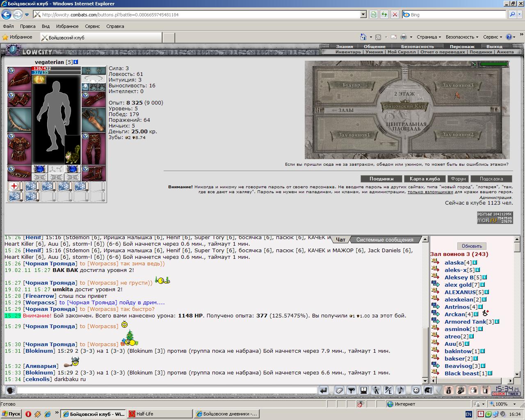Click the red HP bar 126/432
Viewport: 525px width, 420px height.
pyautogui.click(x=56, y=68)
